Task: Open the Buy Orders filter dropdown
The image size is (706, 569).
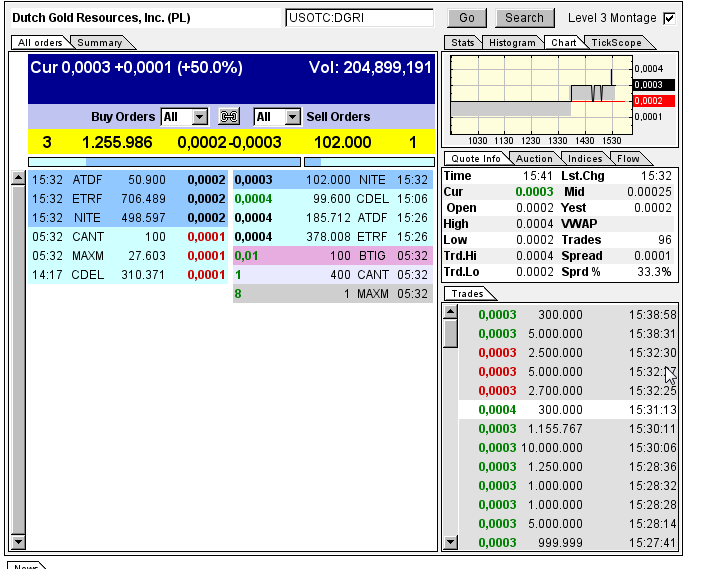Action: [199, 117]
